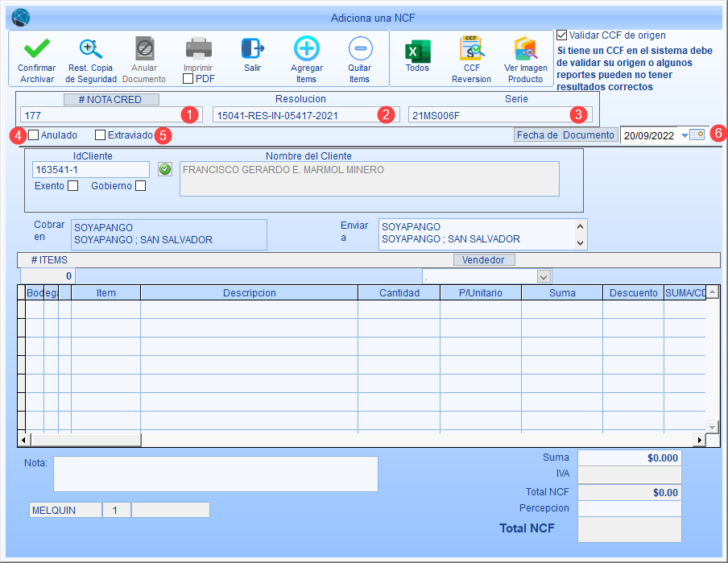Click the grid horizontal scrollbar right arrow
This screenshot has height=563, width=728.
699,440
